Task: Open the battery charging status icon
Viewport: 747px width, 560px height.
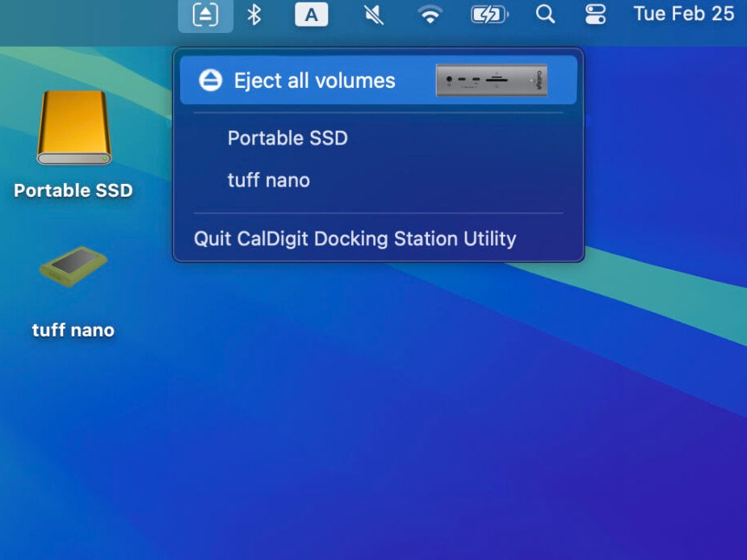Action: [x=489, y=15]
